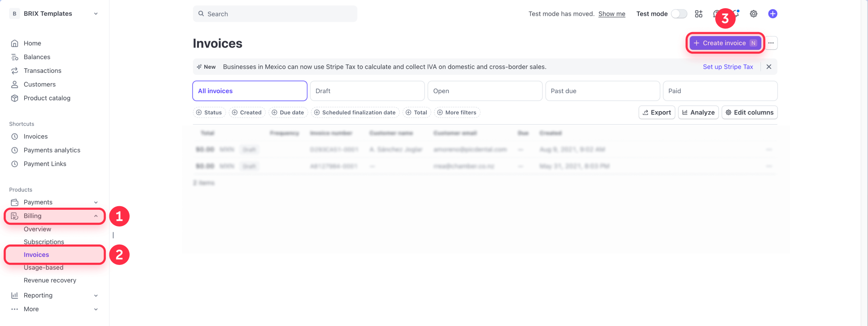Click the Billing document icon

(x=14, y=216)
